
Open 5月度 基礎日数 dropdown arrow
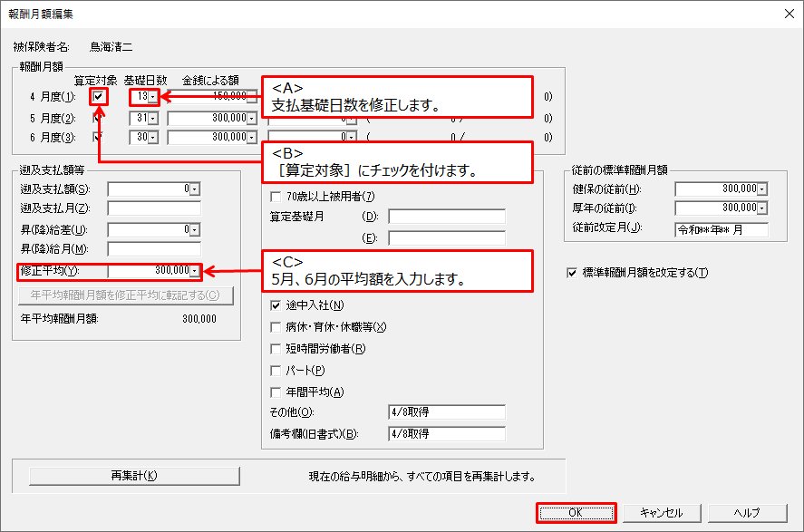pos(152,118)
